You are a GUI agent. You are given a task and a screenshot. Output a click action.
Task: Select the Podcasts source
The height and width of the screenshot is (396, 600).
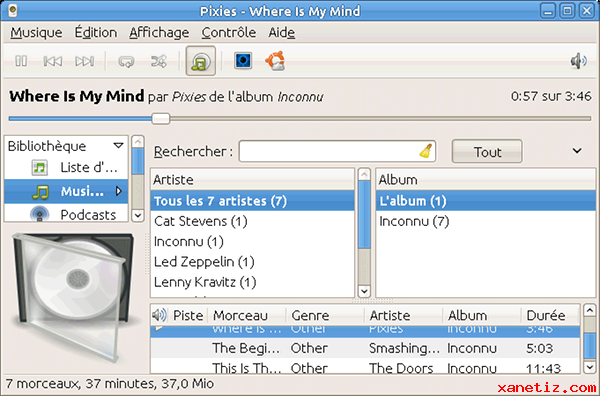coord(66,214)
